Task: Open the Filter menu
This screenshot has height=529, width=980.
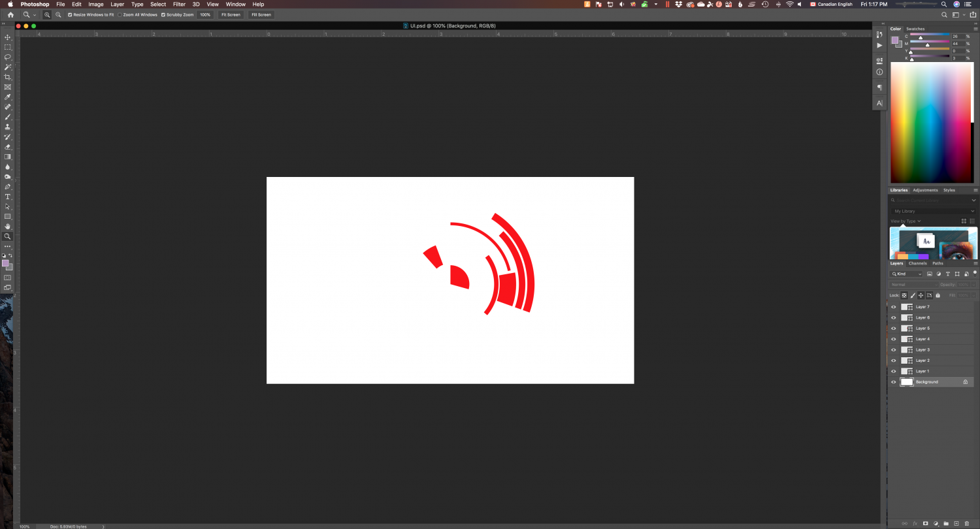Action: [x=178, y=4]
